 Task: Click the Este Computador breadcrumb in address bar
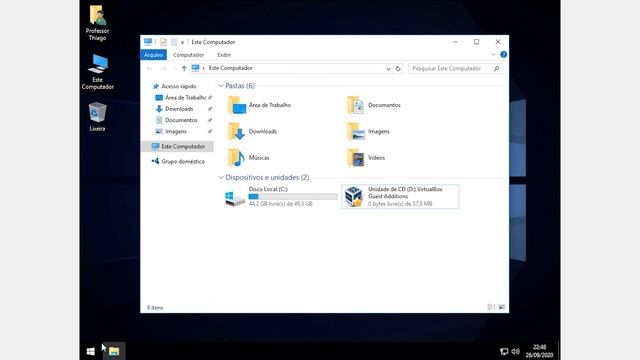tap(231, 68)
